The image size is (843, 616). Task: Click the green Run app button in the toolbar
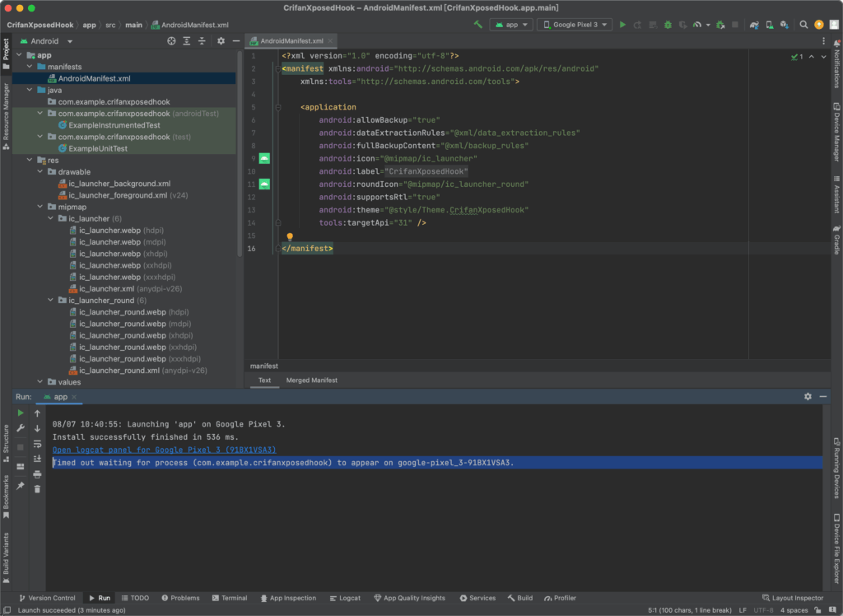[x=622, y=25]
